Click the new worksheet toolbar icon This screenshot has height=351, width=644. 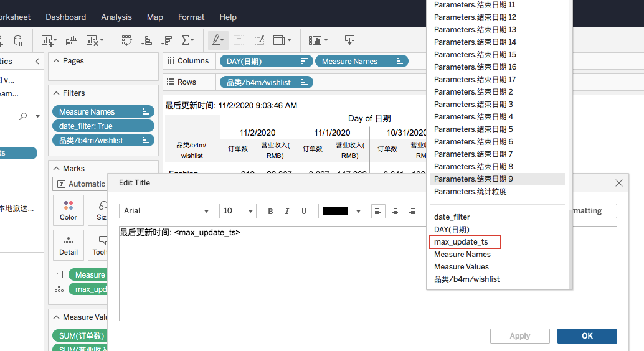[49, 40]
